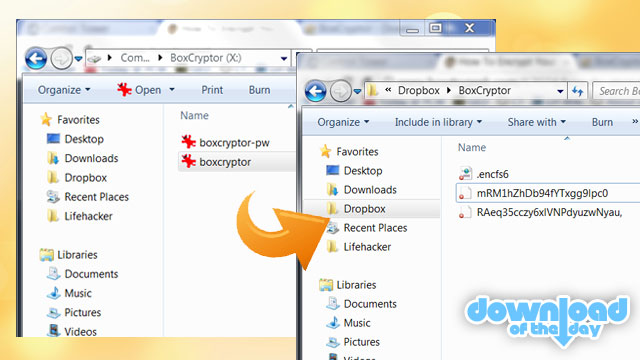The height and width of the screenshot is (360, 640).
Task: Sort by Name column in Dropbox window
Action: coord(472,147)
